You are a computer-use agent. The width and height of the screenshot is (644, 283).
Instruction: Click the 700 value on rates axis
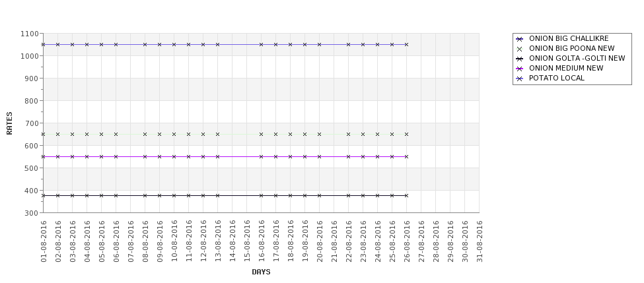[31, 123]
